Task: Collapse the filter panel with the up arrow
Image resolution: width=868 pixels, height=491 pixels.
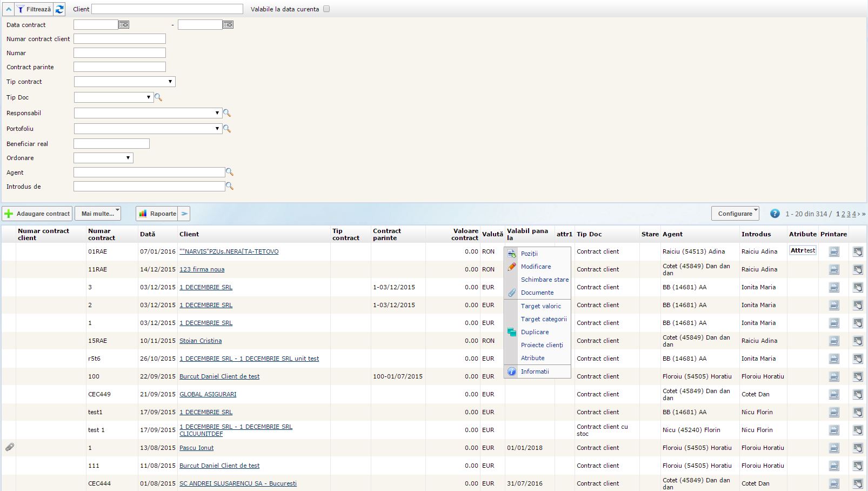Action: 9,9
